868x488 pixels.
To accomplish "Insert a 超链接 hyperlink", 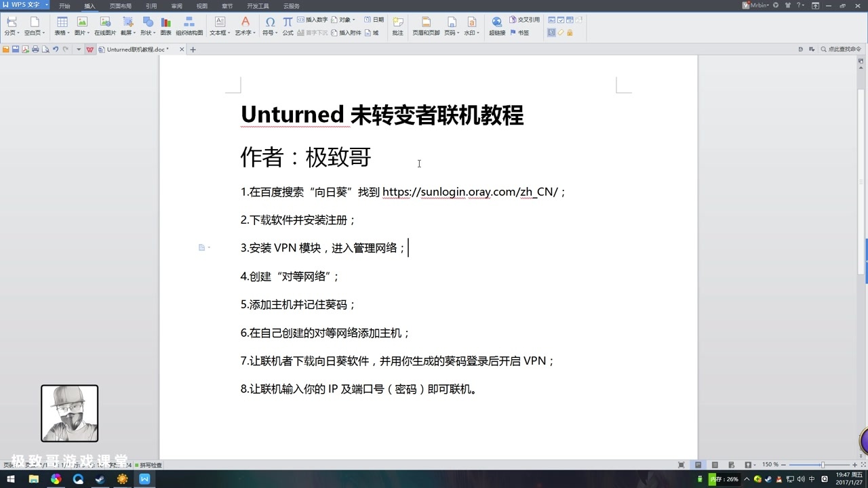I will coord(497,26).
